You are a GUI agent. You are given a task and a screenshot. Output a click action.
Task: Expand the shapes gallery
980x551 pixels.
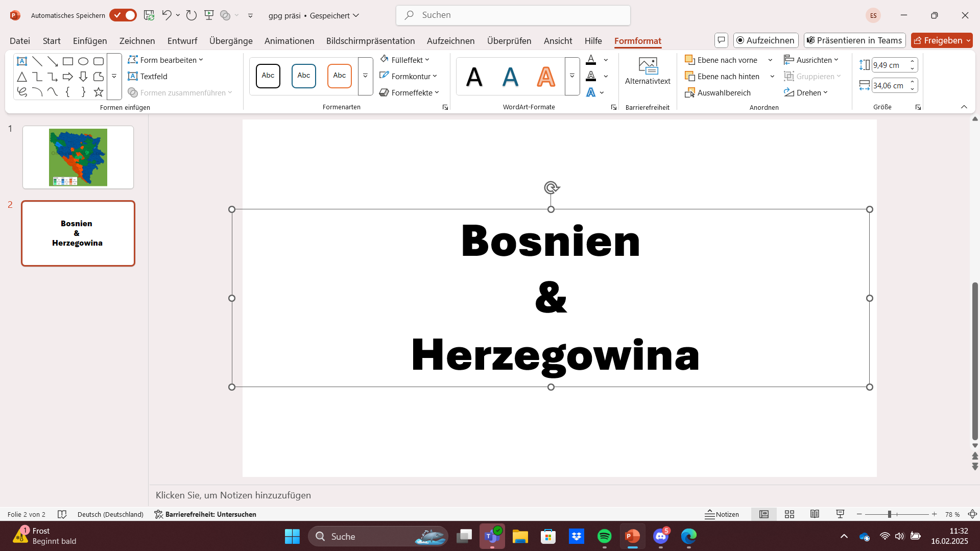[114, 76]
